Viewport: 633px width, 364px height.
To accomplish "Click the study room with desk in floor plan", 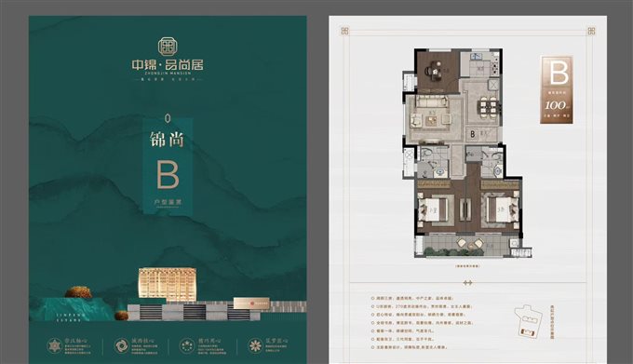I will click(438, 71).
